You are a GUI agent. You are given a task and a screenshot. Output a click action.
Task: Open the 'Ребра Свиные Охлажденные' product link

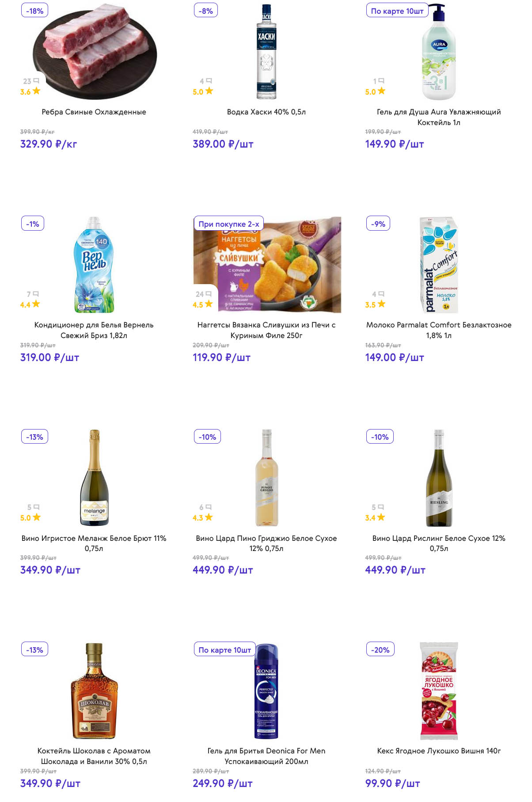[x=94, y=112]
